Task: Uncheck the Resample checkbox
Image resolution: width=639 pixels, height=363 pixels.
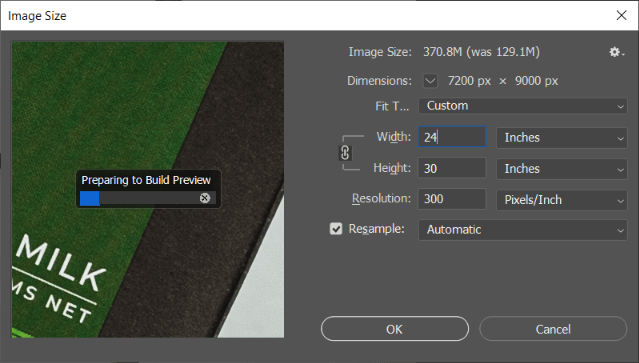Action: (x=336, y=229)
